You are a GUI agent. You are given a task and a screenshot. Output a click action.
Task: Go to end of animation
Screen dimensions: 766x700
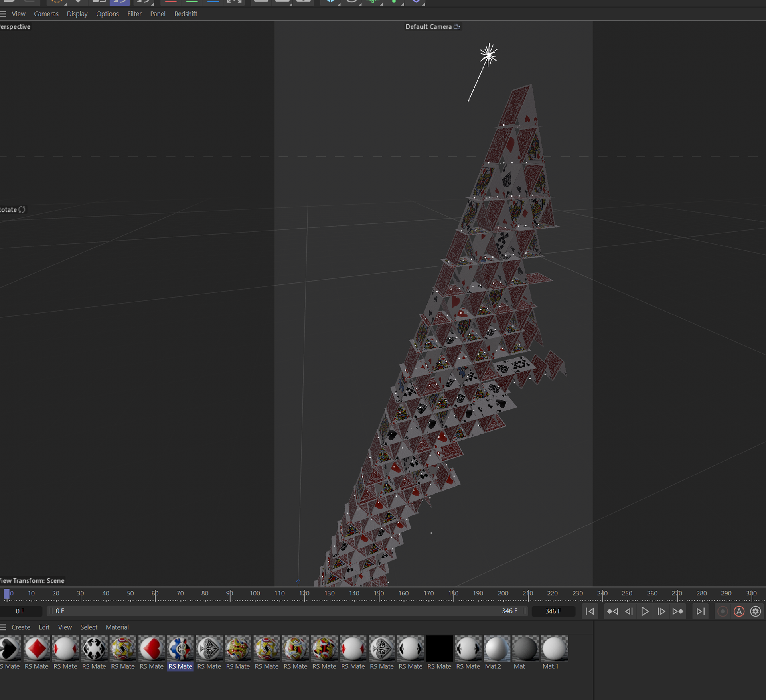[700, 611]
